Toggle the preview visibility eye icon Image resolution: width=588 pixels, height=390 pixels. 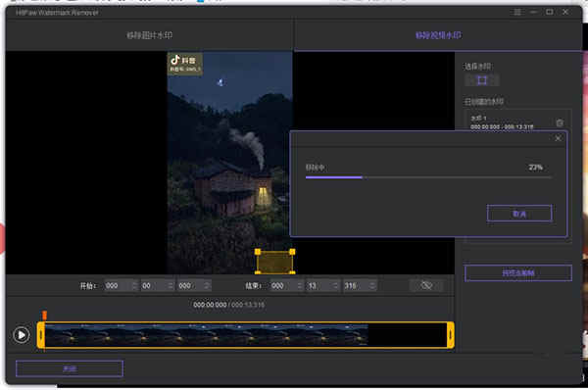tap(426, 286)
